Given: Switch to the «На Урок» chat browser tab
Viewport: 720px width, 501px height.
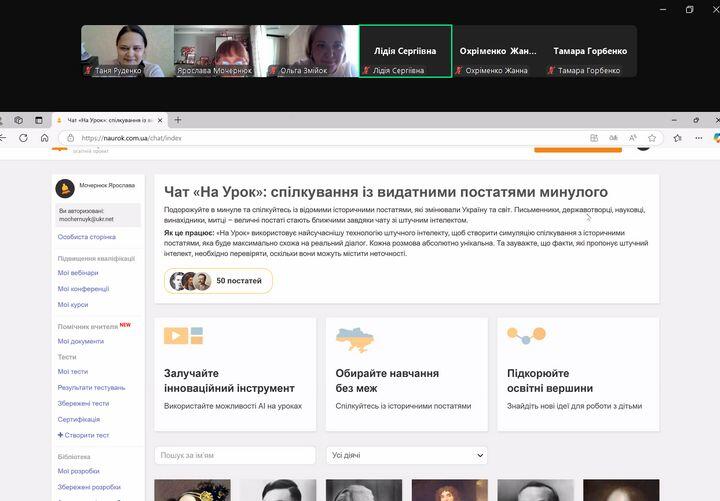Looking at the screenshot, I should 109,120.
